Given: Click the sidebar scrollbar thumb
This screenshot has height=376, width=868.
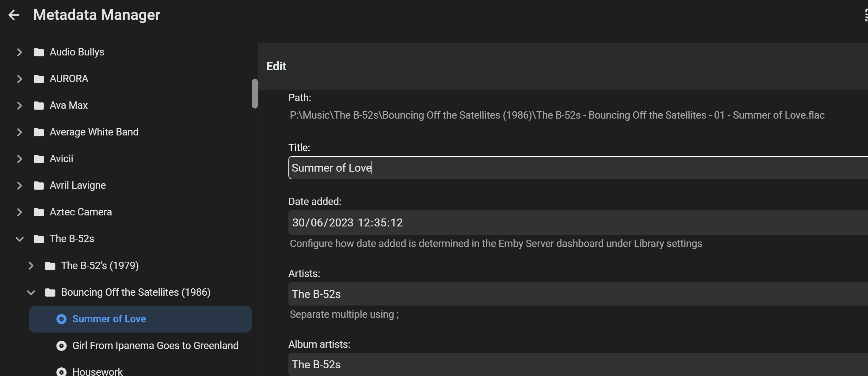Looking at the screenshot, I should tap(255, 93).
